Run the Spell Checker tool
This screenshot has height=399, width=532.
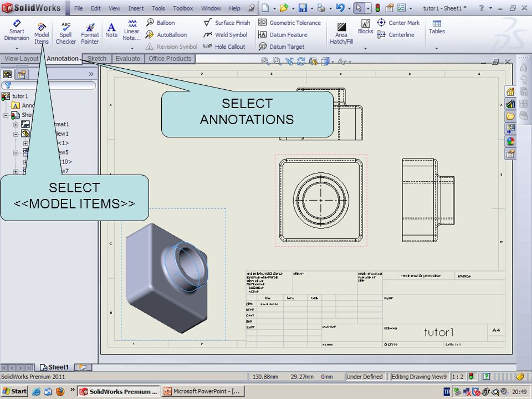65,33
